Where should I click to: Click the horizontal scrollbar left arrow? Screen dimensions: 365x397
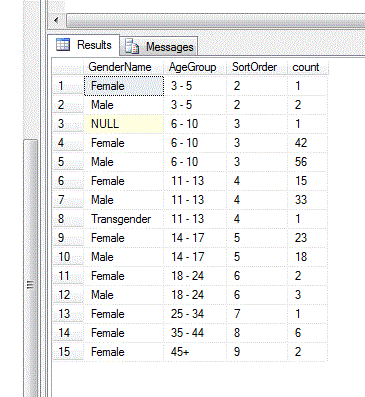(x=56, y=20)
